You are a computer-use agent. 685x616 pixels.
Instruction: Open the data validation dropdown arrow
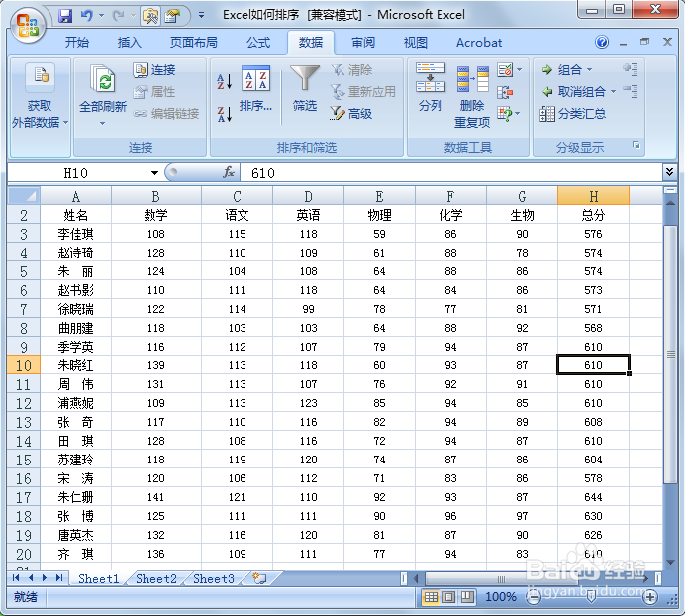tap(520, 69)
